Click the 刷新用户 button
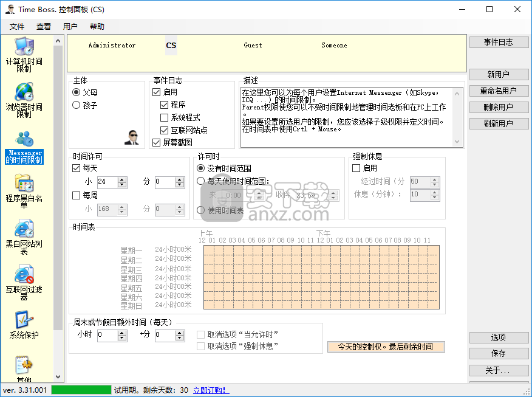Viewport: 532px width, 397px height. 499,123
